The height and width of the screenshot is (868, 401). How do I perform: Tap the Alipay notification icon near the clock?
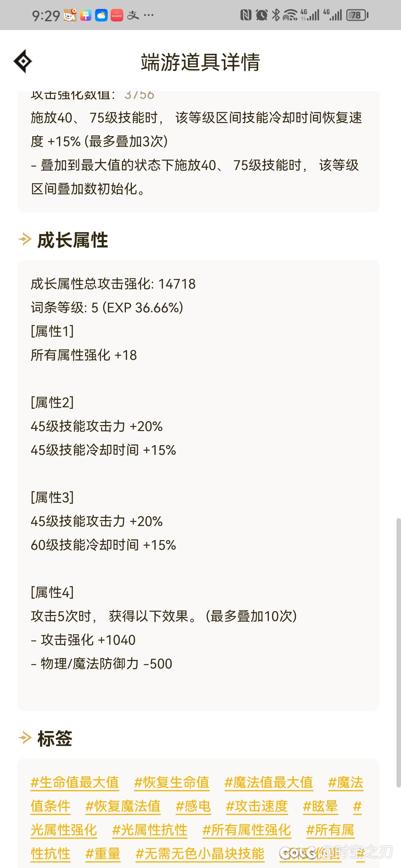133,16
